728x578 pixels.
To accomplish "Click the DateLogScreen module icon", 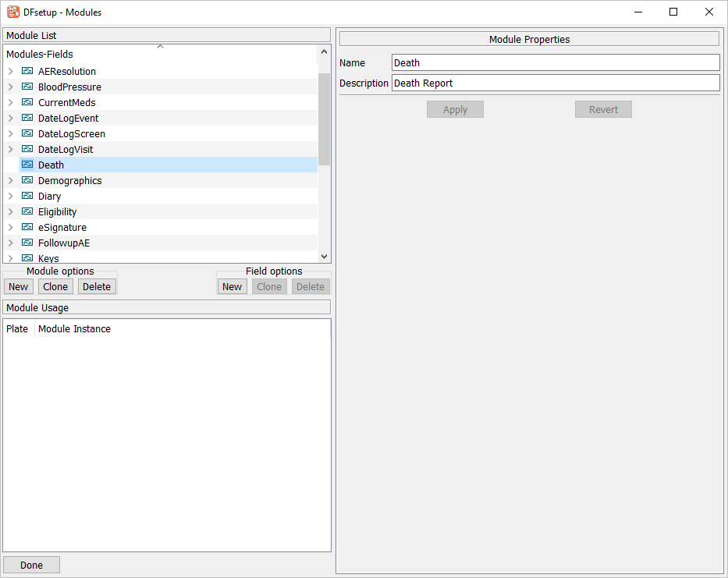I will tap(27, 133).
